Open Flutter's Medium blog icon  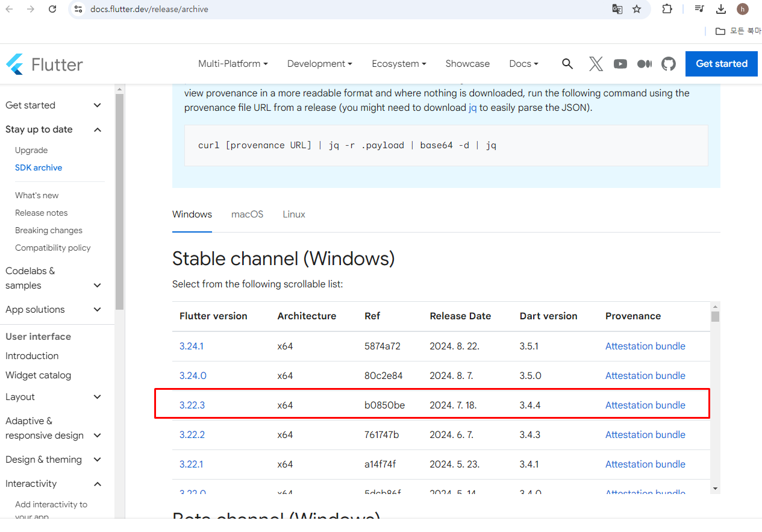click(645, 64)
